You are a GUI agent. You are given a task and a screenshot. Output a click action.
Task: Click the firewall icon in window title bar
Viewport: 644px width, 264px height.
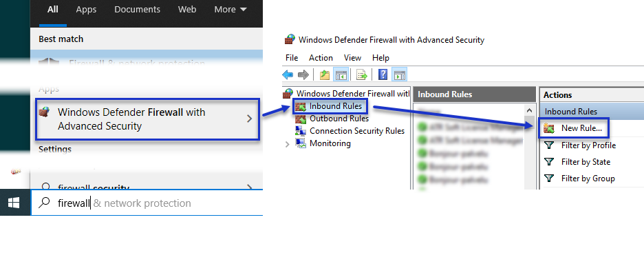290,39
